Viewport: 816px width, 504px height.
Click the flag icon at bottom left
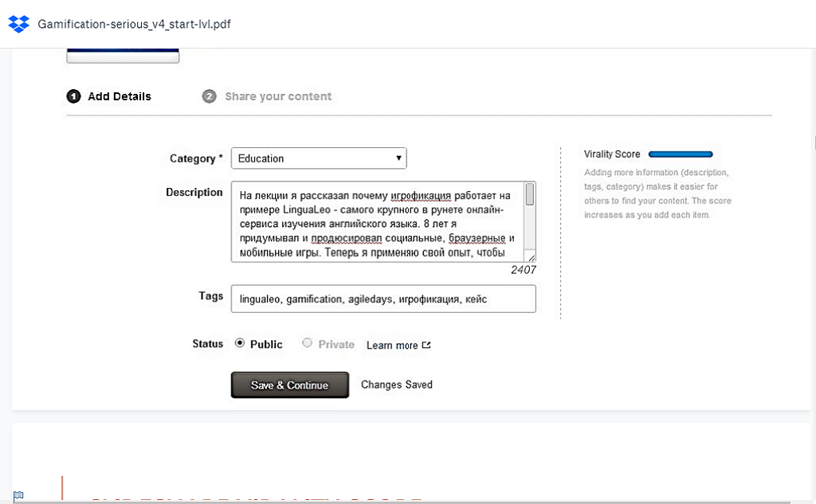point(18,496)
